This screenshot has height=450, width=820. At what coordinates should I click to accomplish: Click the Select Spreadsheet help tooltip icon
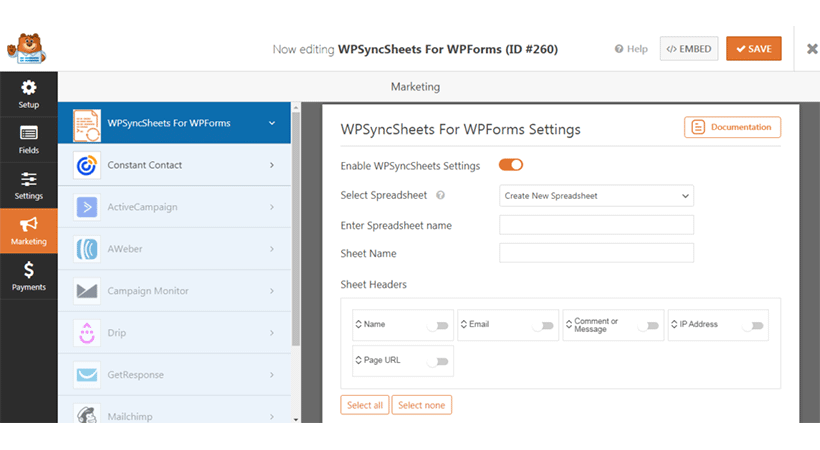point(440,195)
